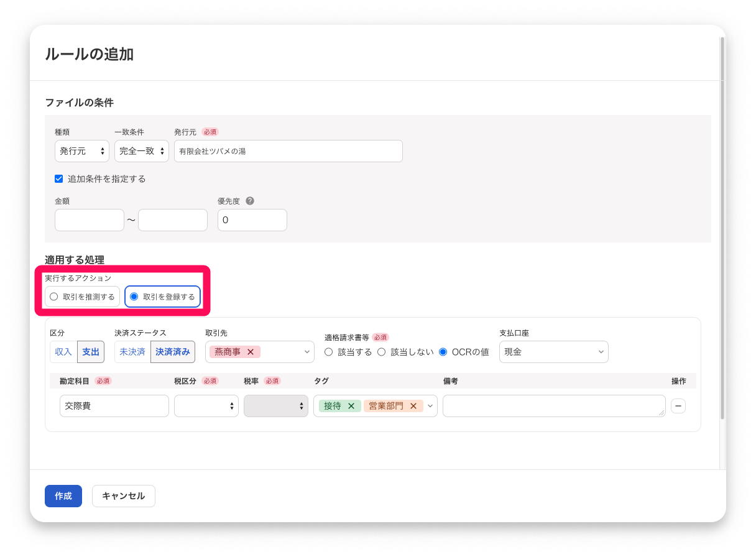The height and width of the screenshot is (557, 756).
Task: Click the help icon next to 優先度
Action: point(250,201)
